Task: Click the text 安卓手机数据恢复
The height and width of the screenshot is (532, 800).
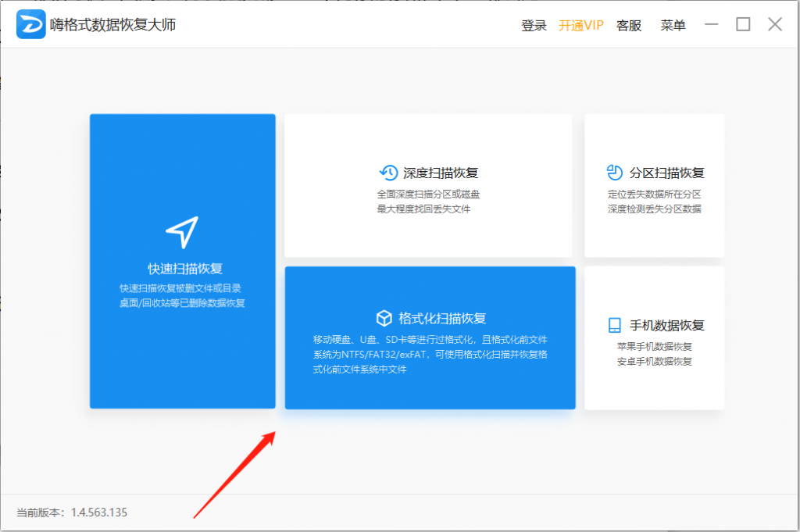Action: pos(654,362)
